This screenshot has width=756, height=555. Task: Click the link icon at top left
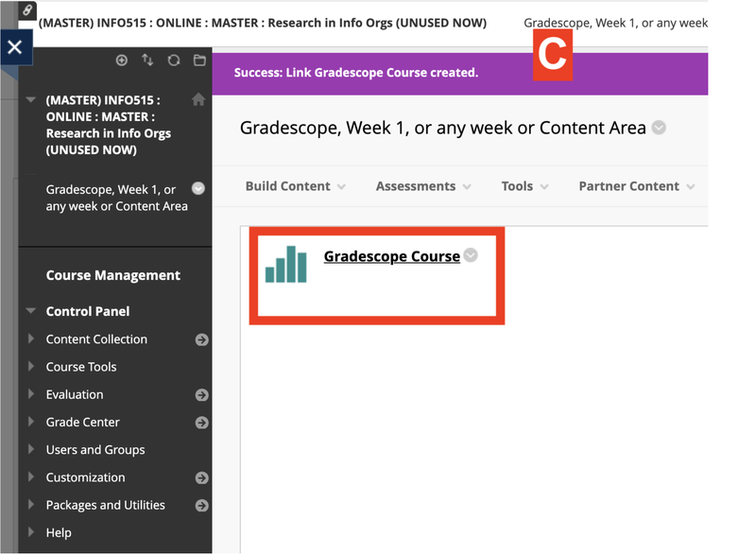click(x=27, y=10)
